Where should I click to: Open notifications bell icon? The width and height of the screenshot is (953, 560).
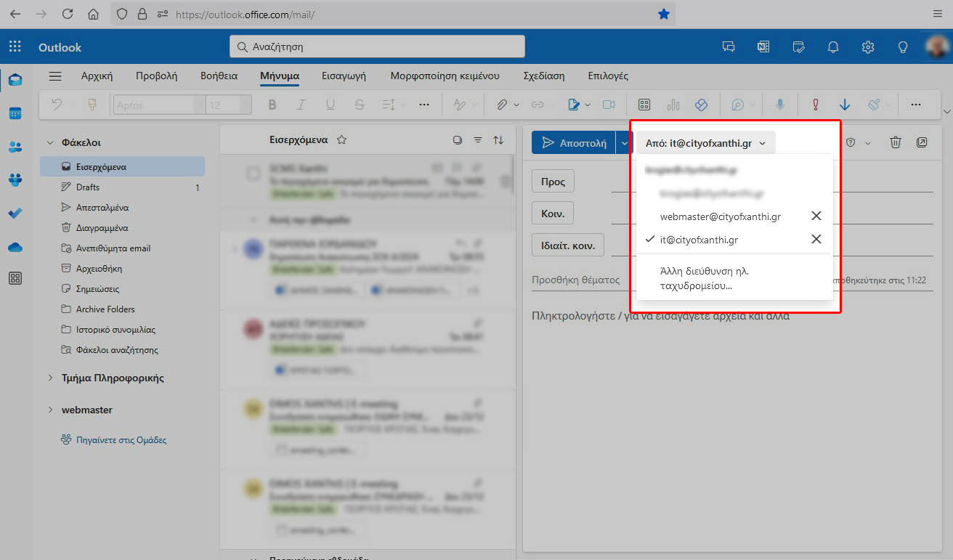(x=833, y=47)
